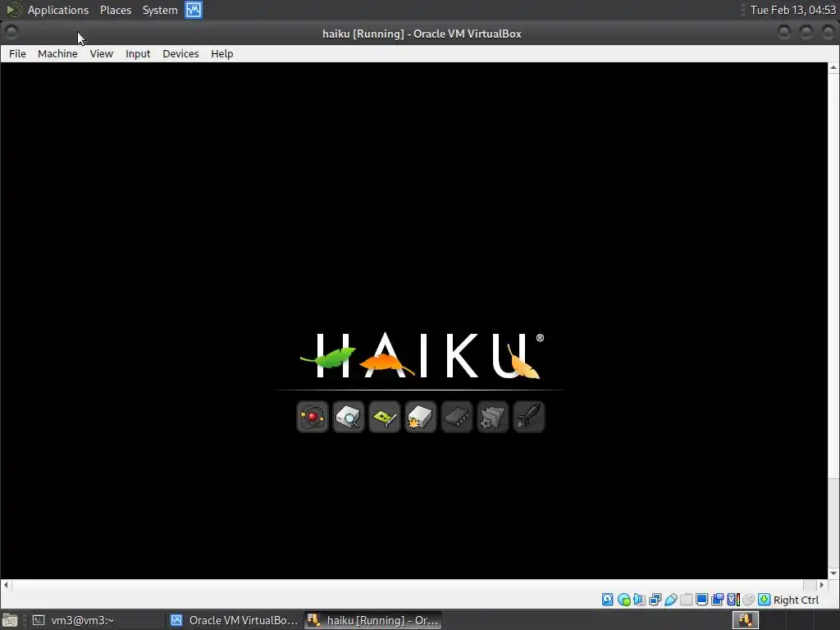Click Haiku boot stage dark chip icon

(457, 417)
